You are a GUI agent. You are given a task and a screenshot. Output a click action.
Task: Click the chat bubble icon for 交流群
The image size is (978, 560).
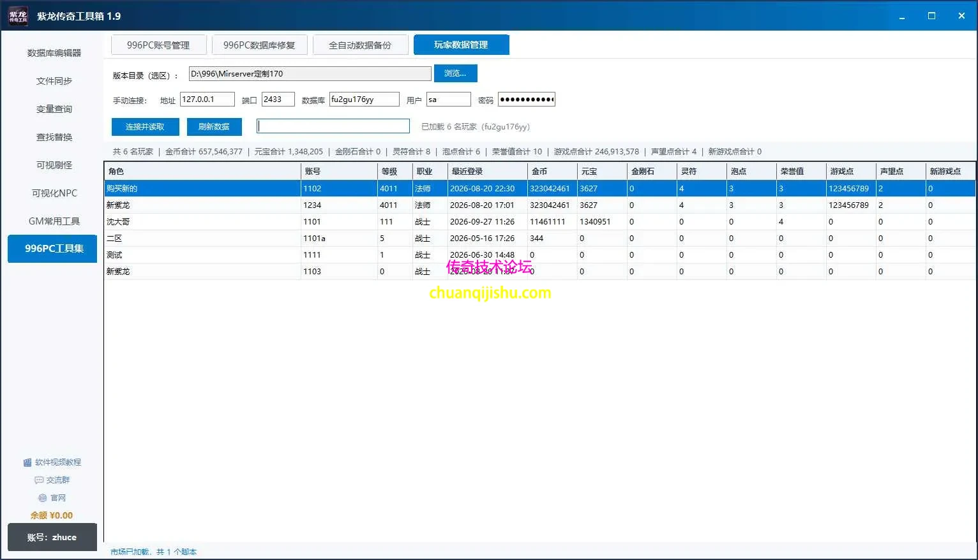pos(39,480)
